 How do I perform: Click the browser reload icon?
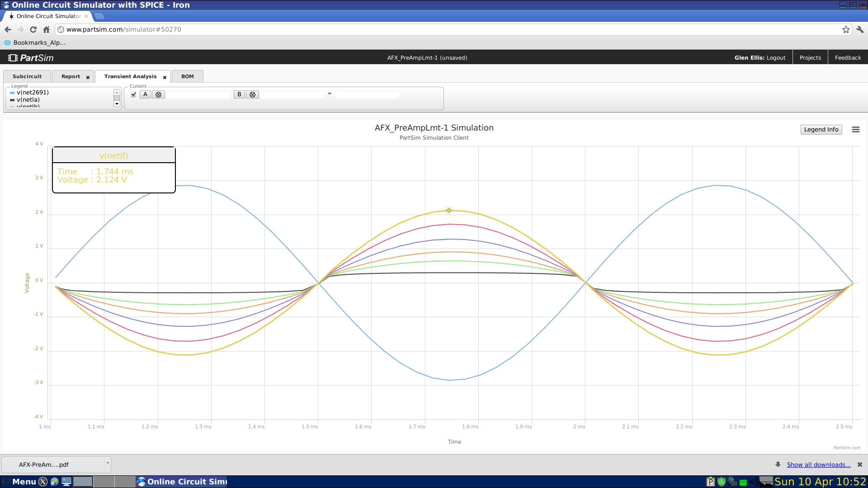point(33,29)
